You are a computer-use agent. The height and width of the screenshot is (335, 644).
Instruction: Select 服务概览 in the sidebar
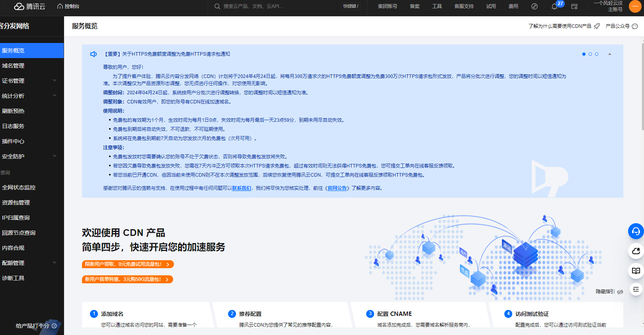[x=32, y=51]
